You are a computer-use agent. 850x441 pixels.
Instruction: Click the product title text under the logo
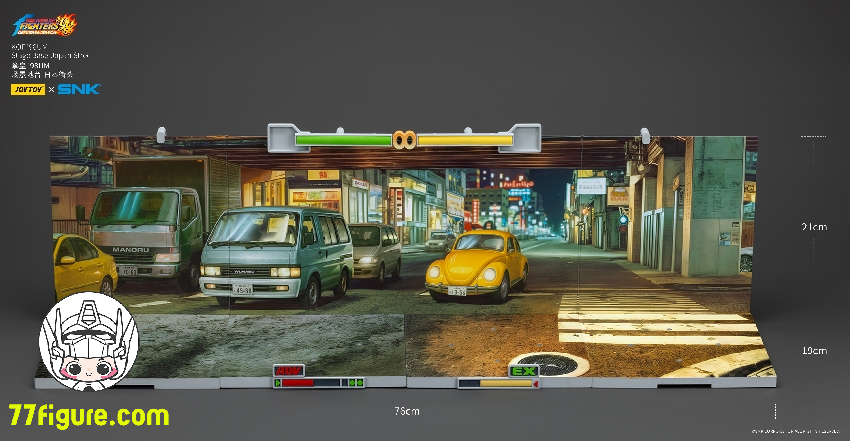(53, 55)
